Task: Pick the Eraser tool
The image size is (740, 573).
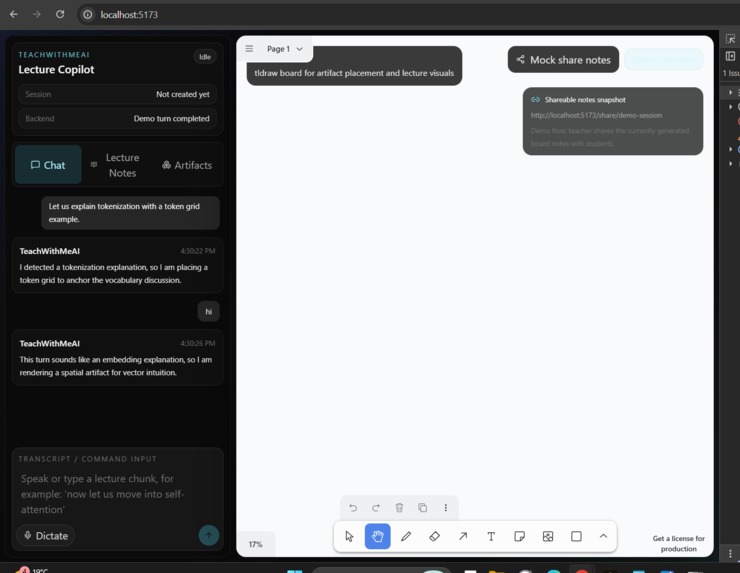Action: [434, 536]
